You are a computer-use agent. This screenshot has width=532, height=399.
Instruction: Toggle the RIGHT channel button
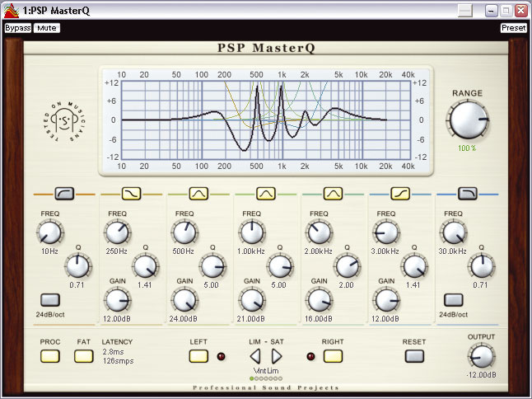(333, 356)
